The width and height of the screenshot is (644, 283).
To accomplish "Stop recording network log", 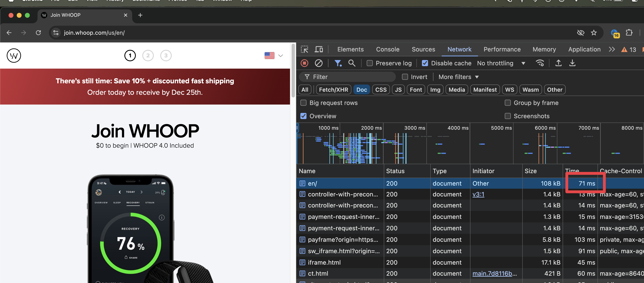I will pyautogui.click(x=304, y=63).
